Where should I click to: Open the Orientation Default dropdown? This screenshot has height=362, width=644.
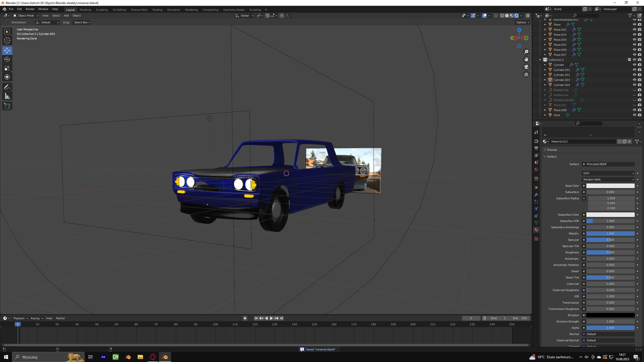click(x=47, y=22)
